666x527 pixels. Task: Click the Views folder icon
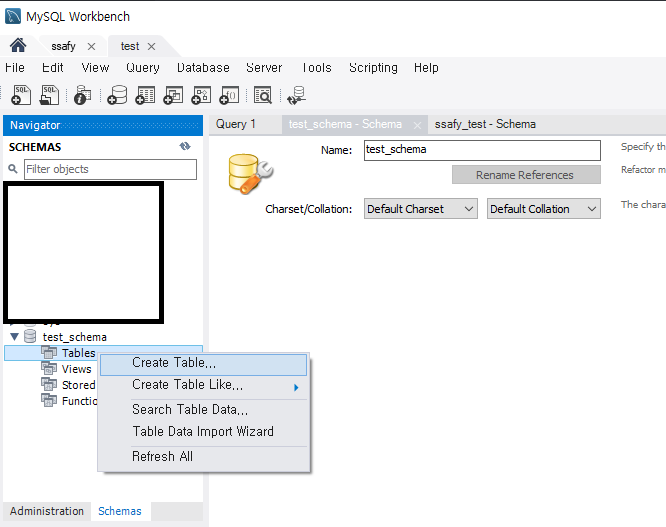click(49, 368)
